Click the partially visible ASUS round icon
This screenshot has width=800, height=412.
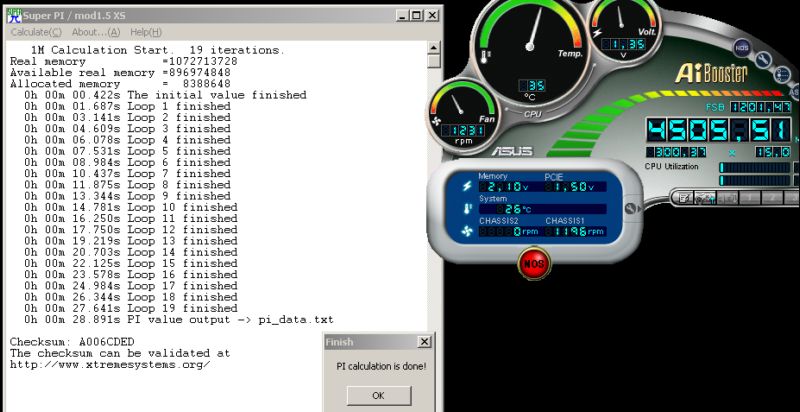(794, 91)
